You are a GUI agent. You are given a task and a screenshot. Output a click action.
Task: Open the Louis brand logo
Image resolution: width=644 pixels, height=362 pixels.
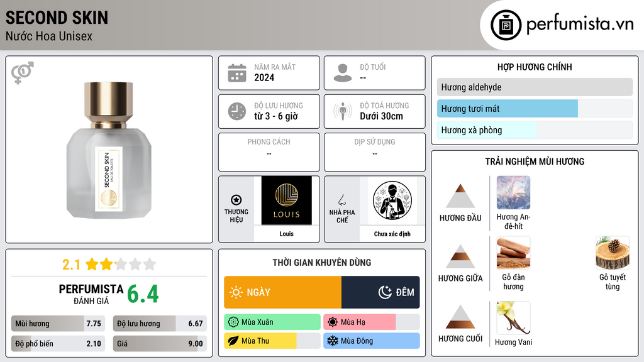click(x=287, y=200)
